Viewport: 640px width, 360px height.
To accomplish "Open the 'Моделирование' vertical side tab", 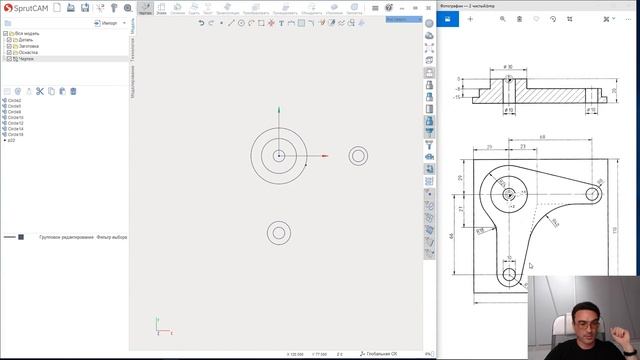I will [x=132, y=81].
